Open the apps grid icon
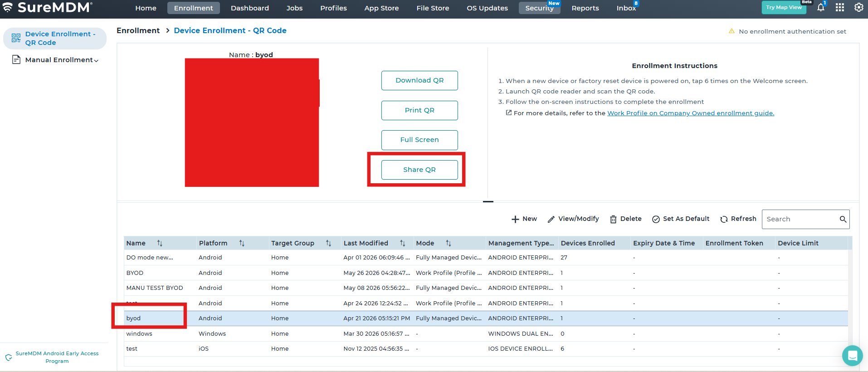868x372 pixels. pyautogui.click(x=840, y=8)
